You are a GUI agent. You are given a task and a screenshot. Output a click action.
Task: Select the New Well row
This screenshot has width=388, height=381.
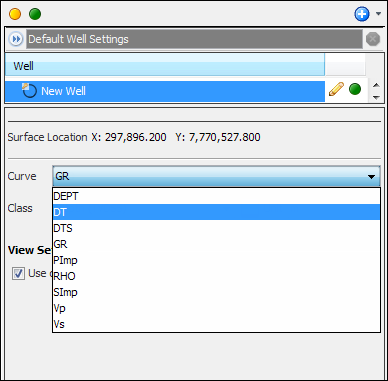coord(165,91)
